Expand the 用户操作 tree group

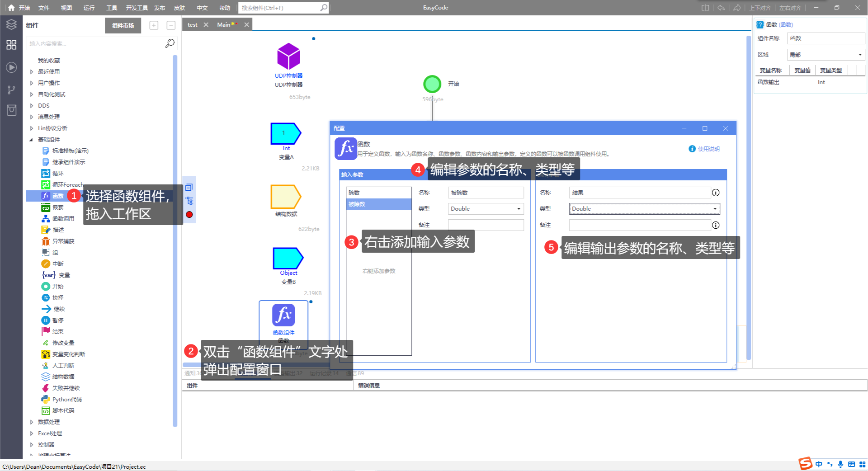click(32, 83)
